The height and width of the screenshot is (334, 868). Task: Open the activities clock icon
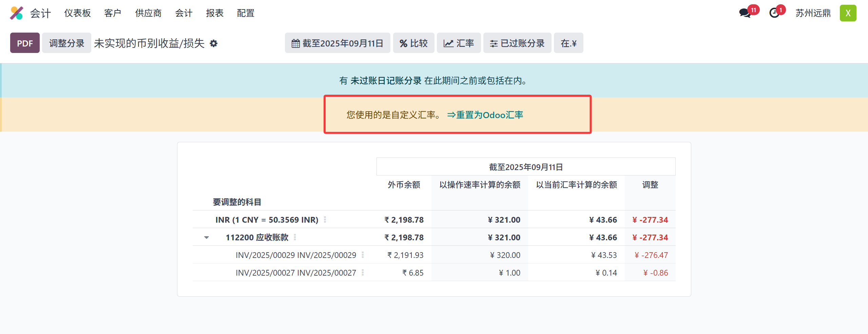(774, 13)
